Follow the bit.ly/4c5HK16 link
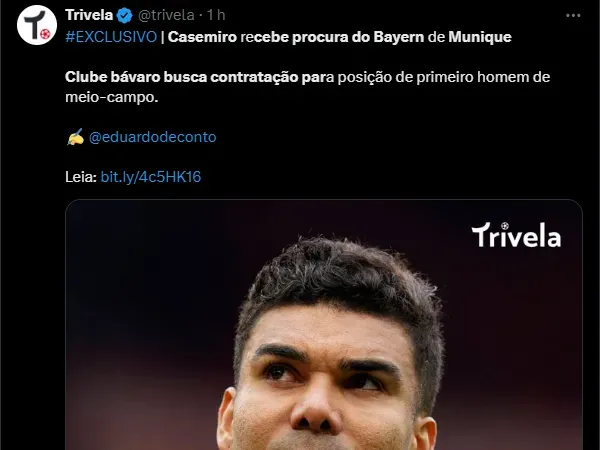This screenshot has height=450, width=600. 151,177
